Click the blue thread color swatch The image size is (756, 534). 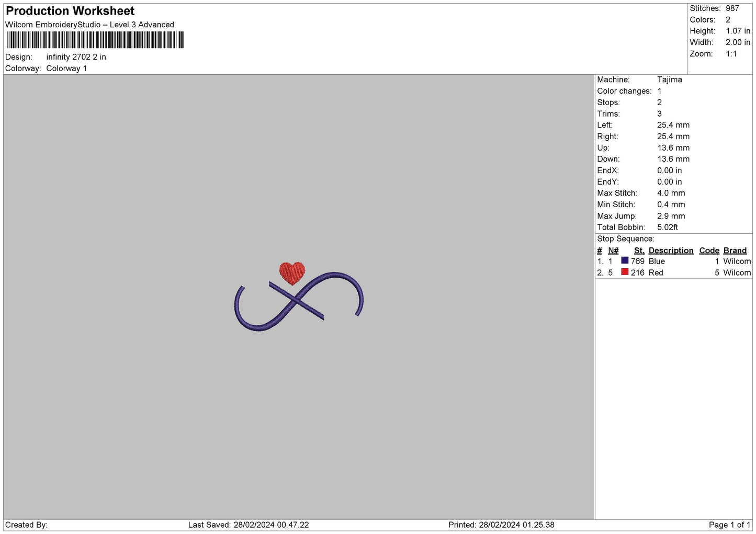tap(625, 260)
